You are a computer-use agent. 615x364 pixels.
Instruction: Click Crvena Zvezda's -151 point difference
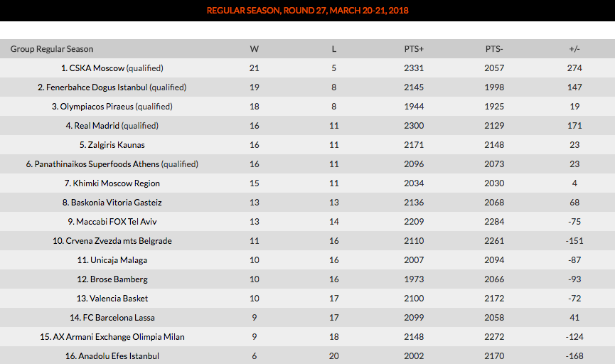[x=574, y=241]
